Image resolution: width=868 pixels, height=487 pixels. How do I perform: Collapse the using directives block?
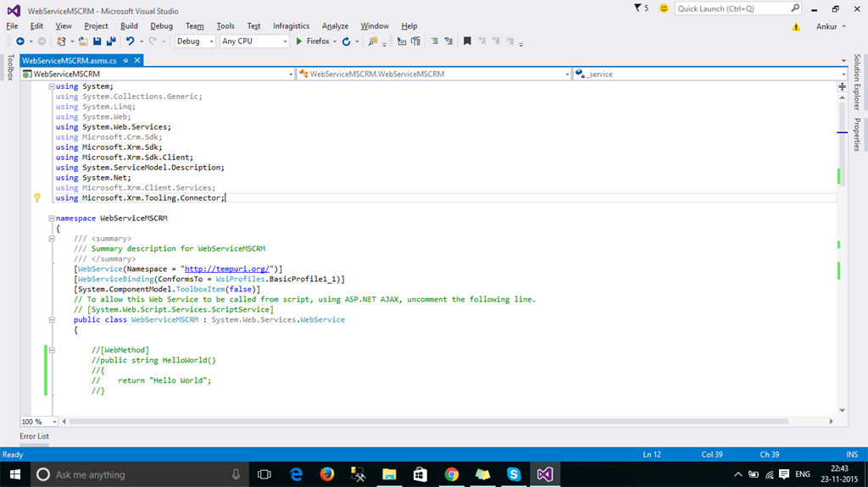pyautogui.click(x=52, y=86)
